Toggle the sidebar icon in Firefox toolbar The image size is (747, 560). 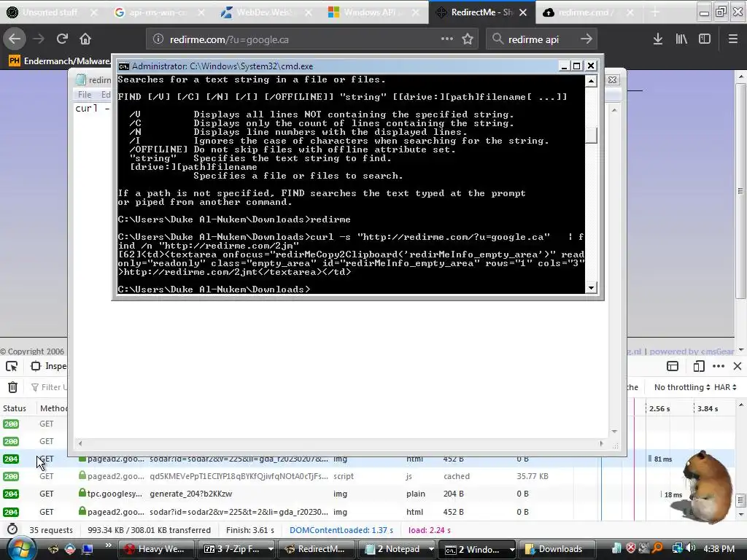coord(705,39)
